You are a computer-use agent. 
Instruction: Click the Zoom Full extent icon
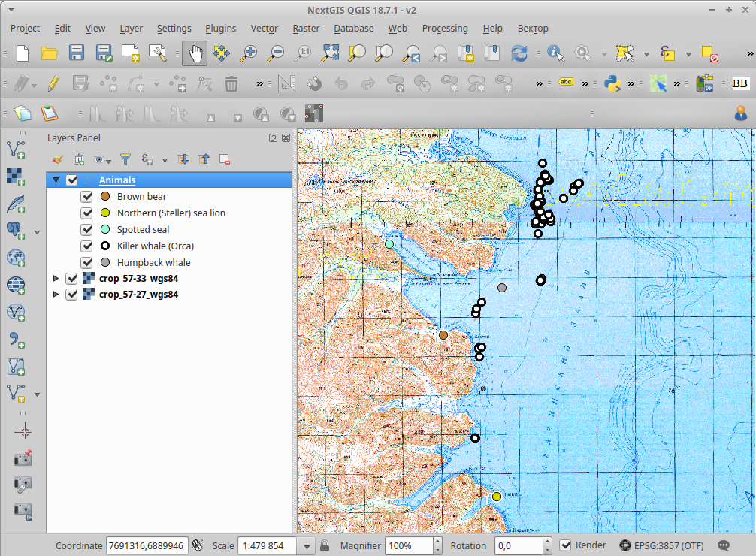point(331,53)
